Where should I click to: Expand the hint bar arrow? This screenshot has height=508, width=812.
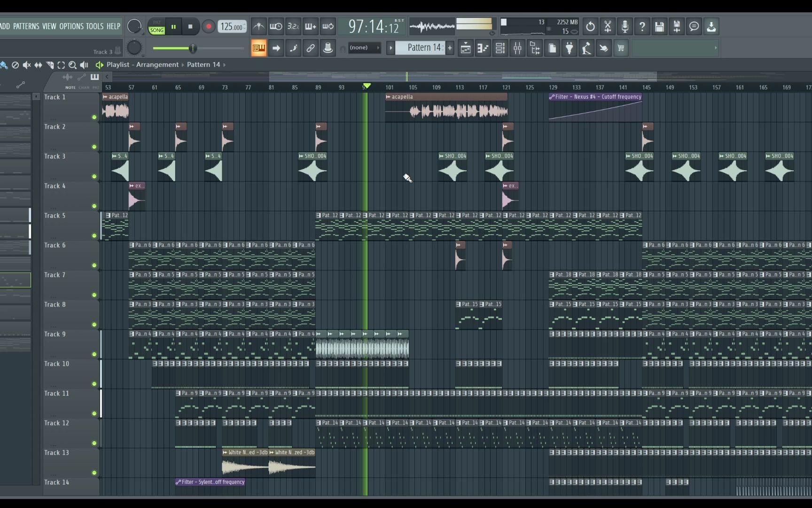pos(716,48)
